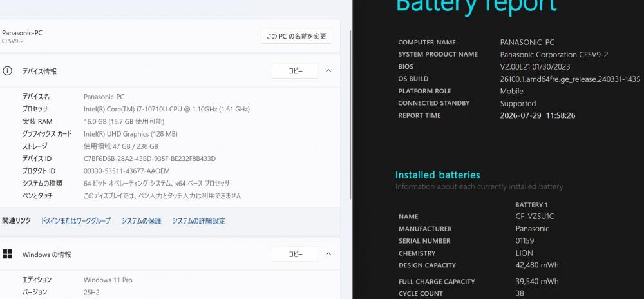644x299 pixels.
Task: Select OS build 26100.1.amd64fre value
Action: click(570, 79)
